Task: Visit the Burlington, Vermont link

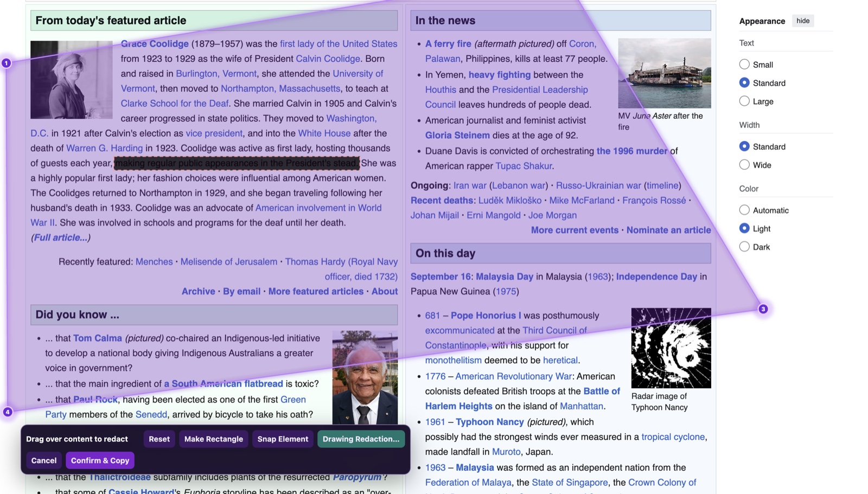Action: coord(216,74)
